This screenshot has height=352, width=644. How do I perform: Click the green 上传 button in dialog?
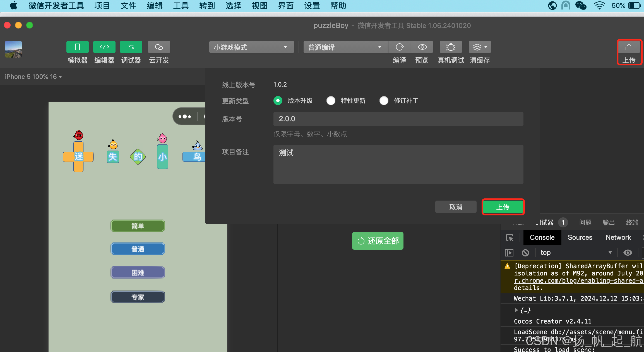(x=503, y=207)
